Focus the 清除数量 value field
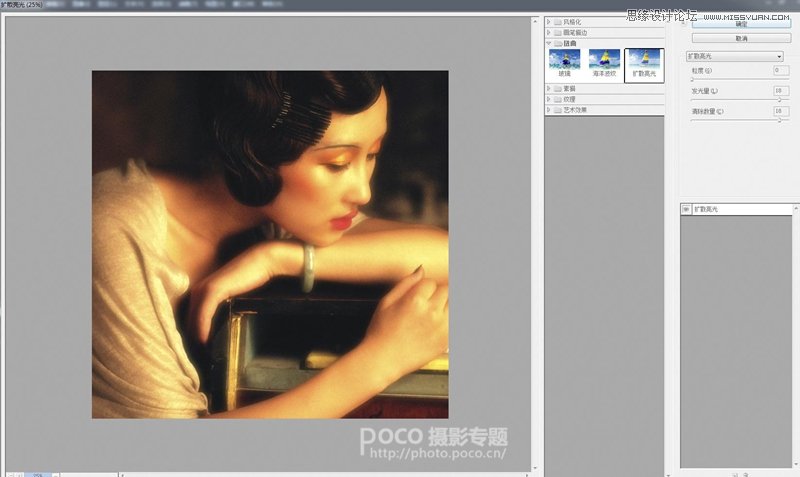This screenshot has height=477, width=800. (781, 111)
